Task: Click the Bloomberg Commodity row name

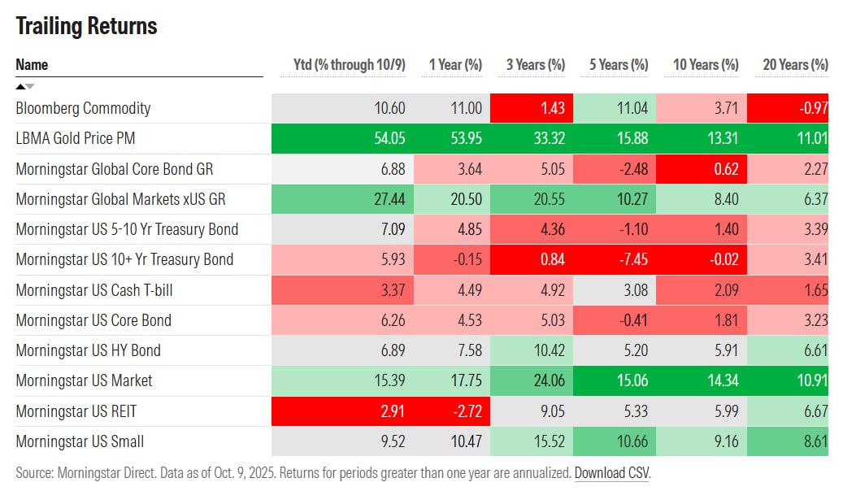Action: coord(83,108)
